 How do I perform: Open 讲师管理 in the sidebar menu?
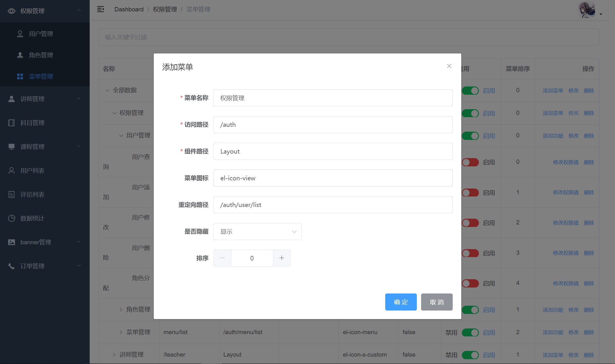(x=32, y=99)
